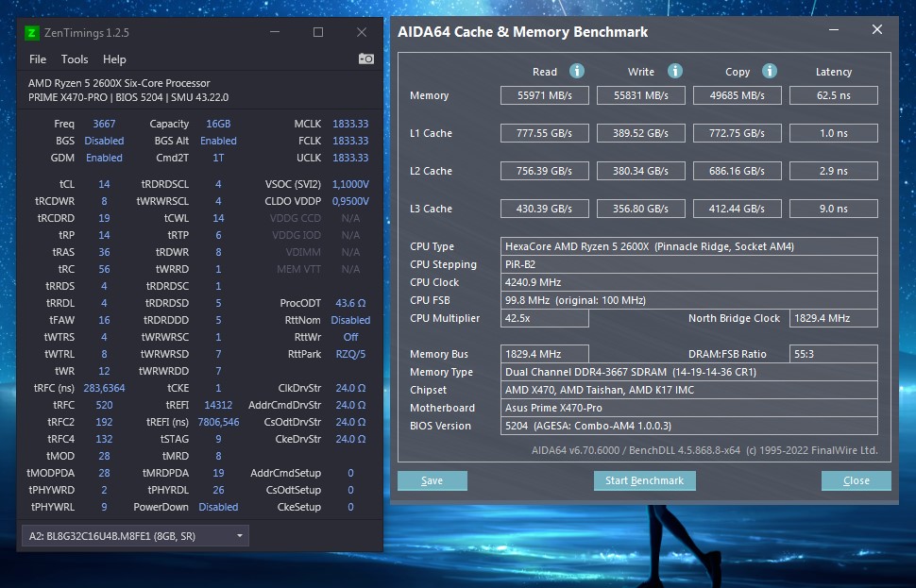
Task: Open the Help menu in ZenTimings
Action: pyautogui.click(x=114, y=59)
